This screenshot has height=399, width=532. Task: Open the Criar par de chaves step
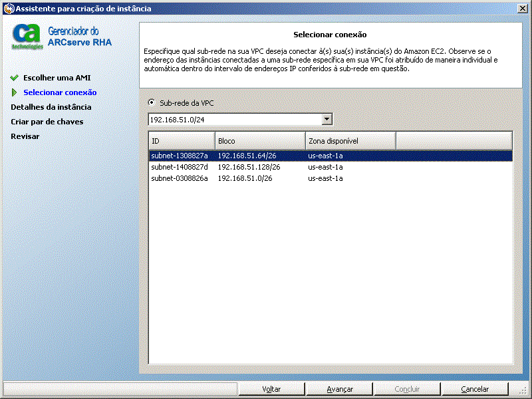pos(47,122)
